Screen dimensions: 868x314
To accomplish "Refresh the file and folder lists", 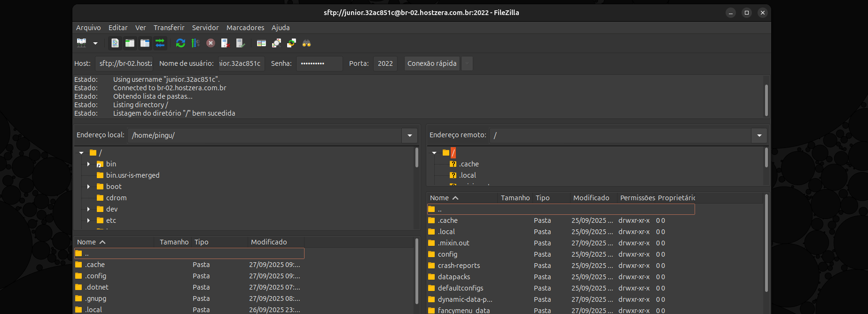I will tap(180, 43).
